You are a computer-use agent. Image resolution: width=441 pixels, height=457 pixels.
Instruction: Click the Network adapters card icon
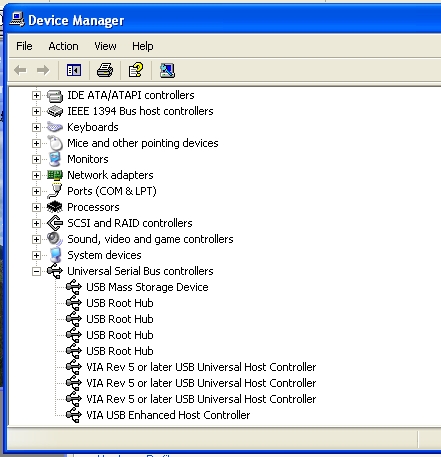[x=55, y=175]
